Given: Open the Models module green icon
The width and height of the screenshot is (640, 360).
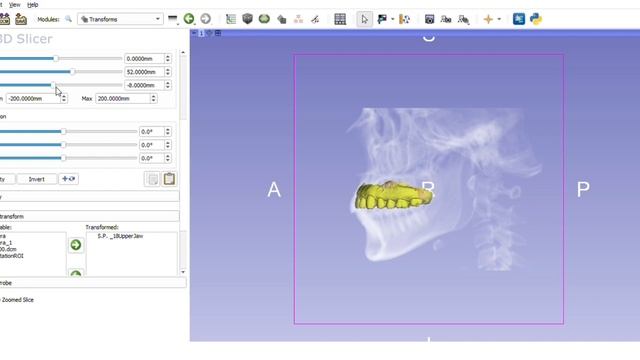Looking at the screenshot, I should [x=264, y=19].
